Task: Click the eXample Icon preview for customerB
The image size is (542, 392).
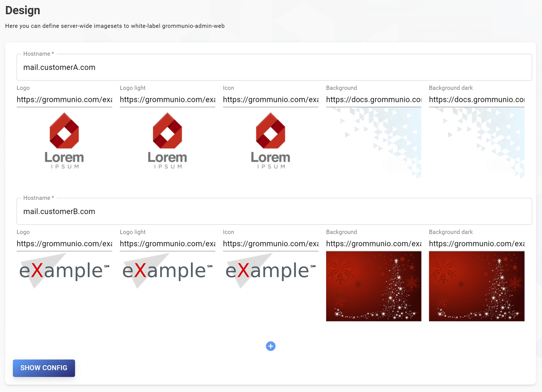Action: [x=271, y=270]
